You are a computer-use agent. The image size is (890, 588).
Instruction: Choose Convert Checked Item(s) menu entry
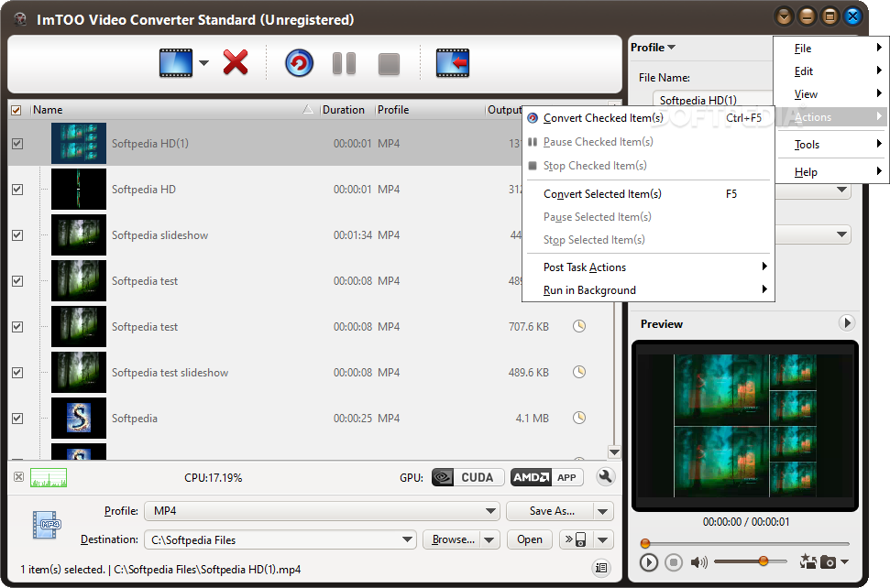pos(648,118)
